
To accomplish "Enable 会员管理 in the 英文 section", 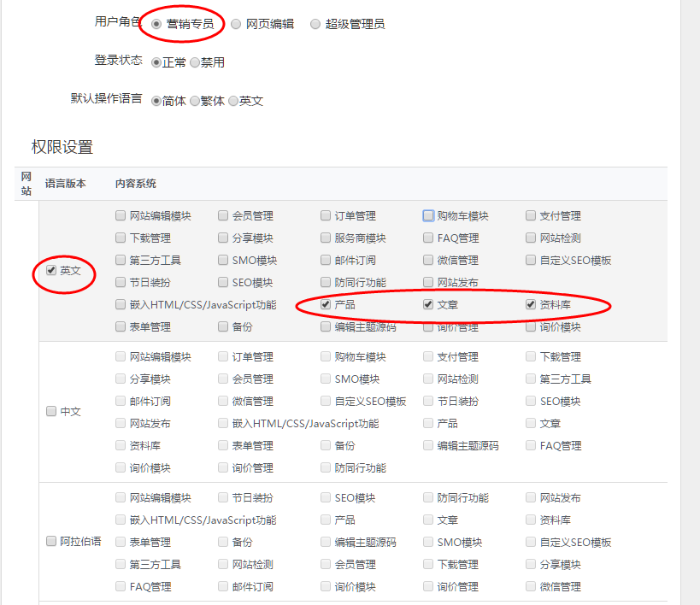I will (223, 215).
